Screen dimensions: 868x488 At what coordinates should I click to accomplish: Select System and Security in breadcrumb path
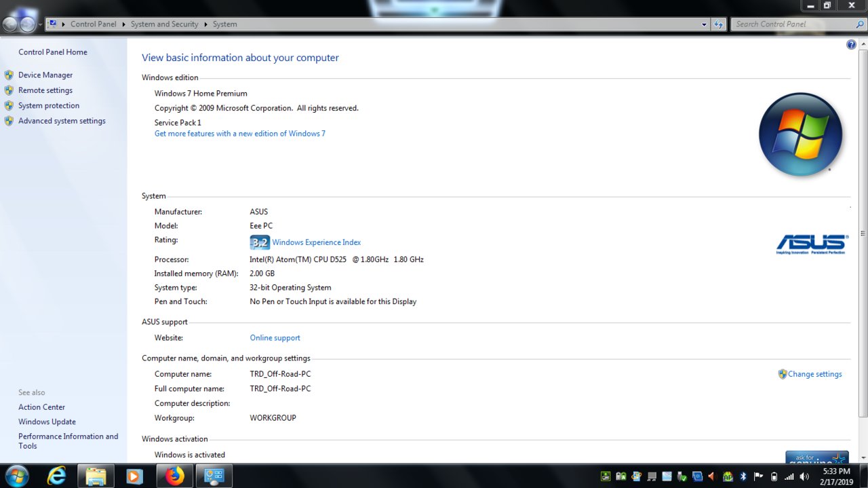click(164, 24)
